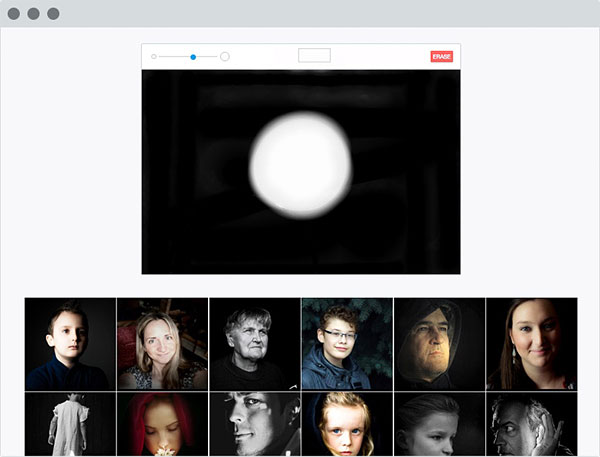The width and height of the screenshot is (600, 457).
Task: Select the hooded man portrait
Action: coord(439,343)
